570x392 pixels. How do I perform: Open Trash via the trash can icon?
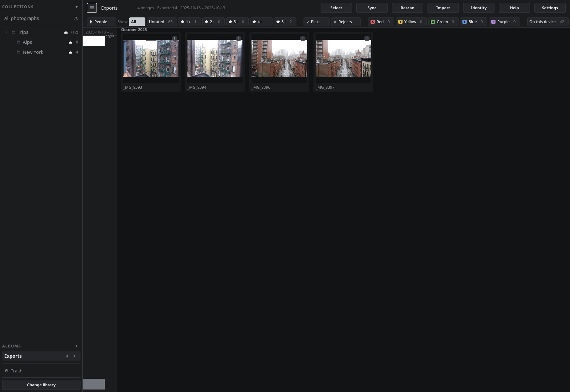(x=6, y=371)
